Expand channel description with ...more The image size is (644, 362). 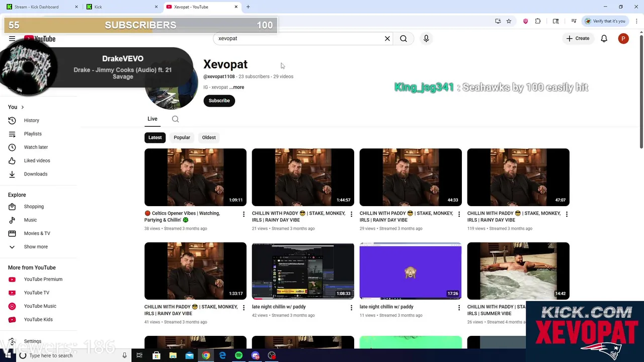pos(236,87)
